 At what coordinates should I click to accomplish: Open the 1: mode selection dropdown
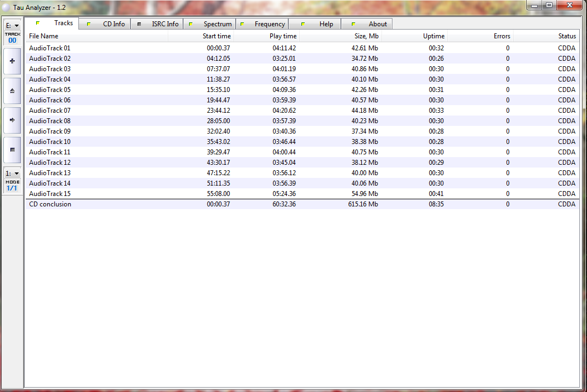[12, 174]
